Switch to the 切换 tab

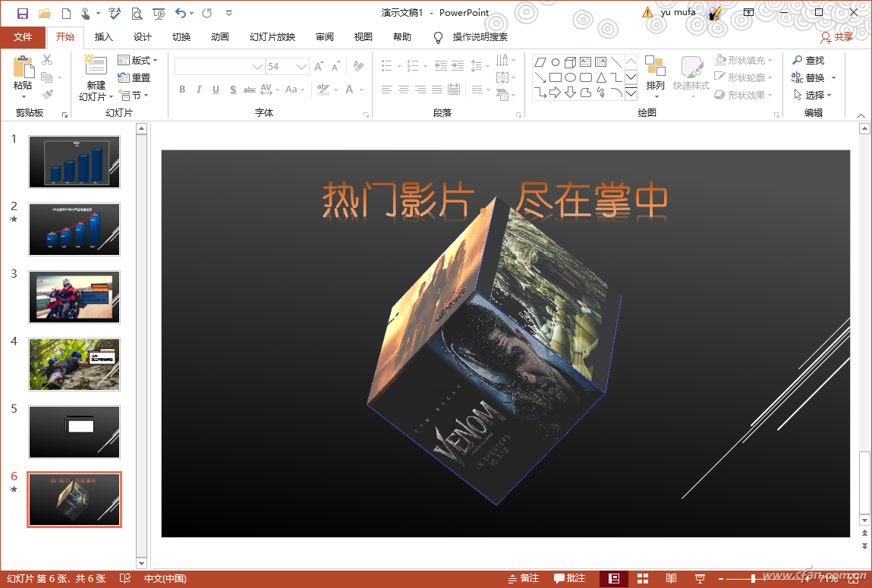click(181, 37)
